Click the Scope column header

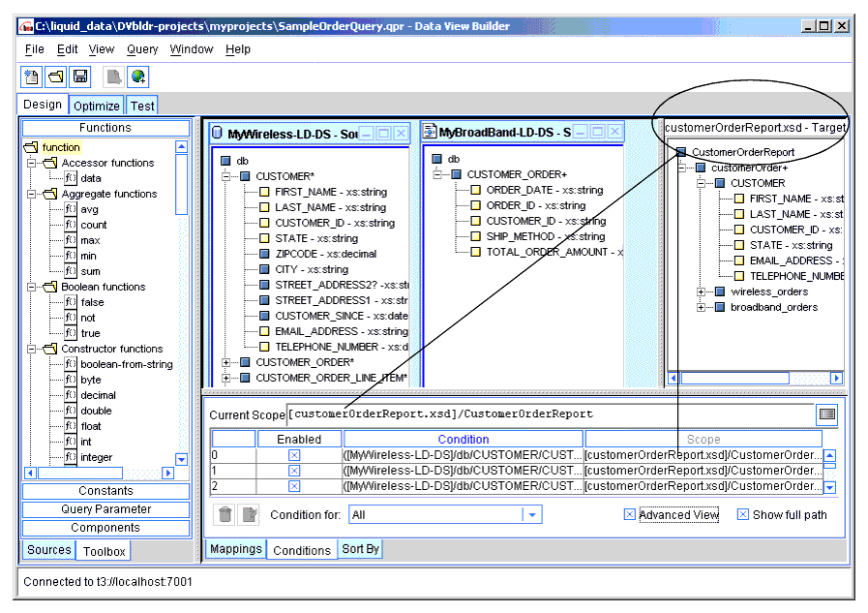pyautogui.click(x=703, y=439)
